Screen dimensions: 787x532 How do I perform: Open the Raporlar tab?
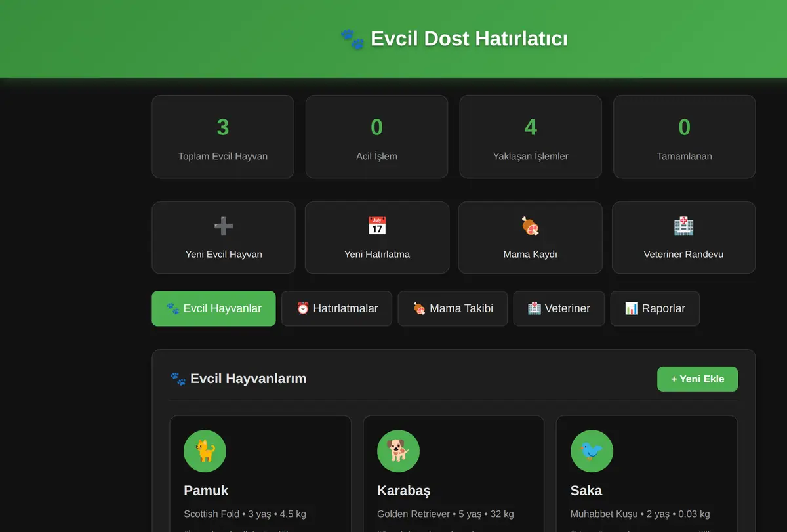[655, 308]
